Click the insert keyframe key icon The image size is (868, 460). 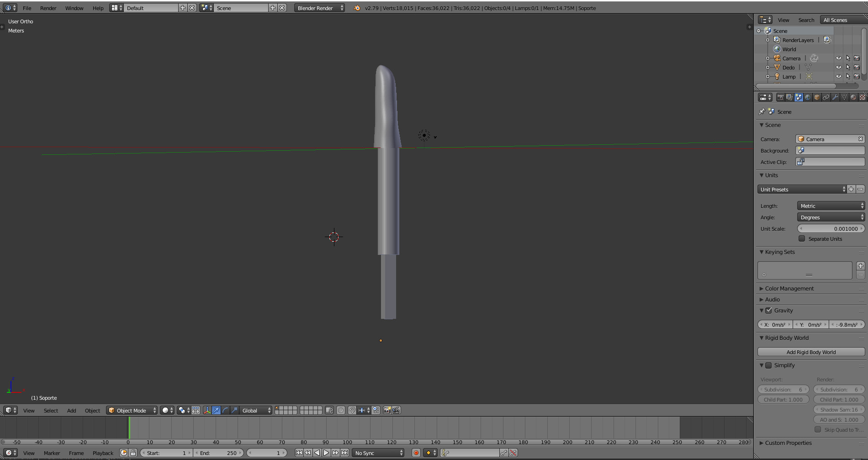point(503,453)
